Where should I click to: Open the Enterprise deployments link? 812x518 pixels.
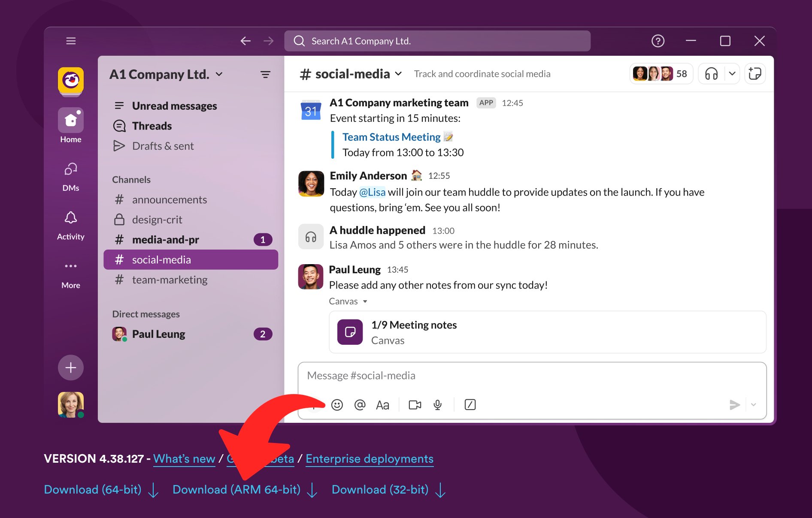pyautogui.click(x=370, y=458)
